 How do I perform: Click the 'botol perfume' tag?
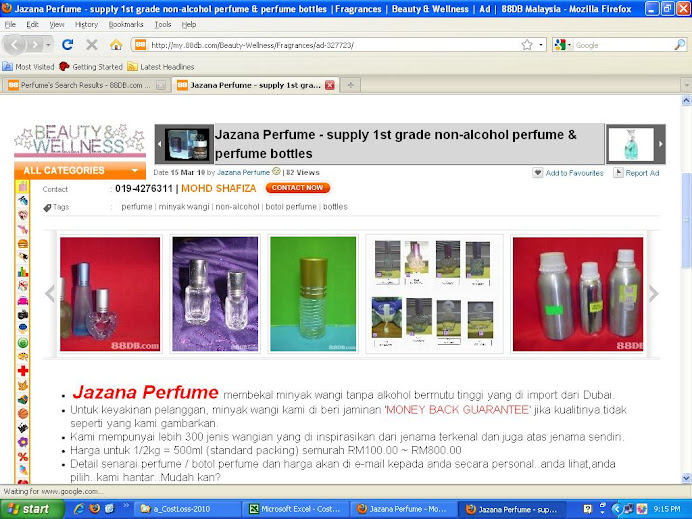291,207
